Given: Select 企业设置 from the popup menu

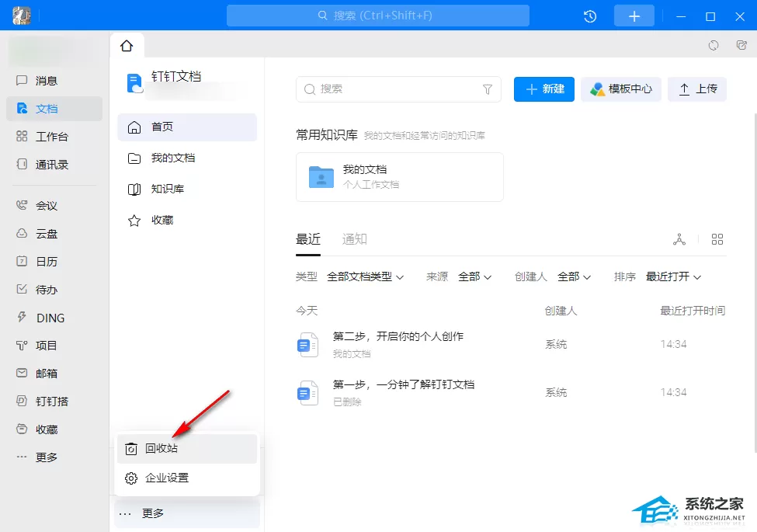Looking at the screenshot, I should tap(187, 478).
